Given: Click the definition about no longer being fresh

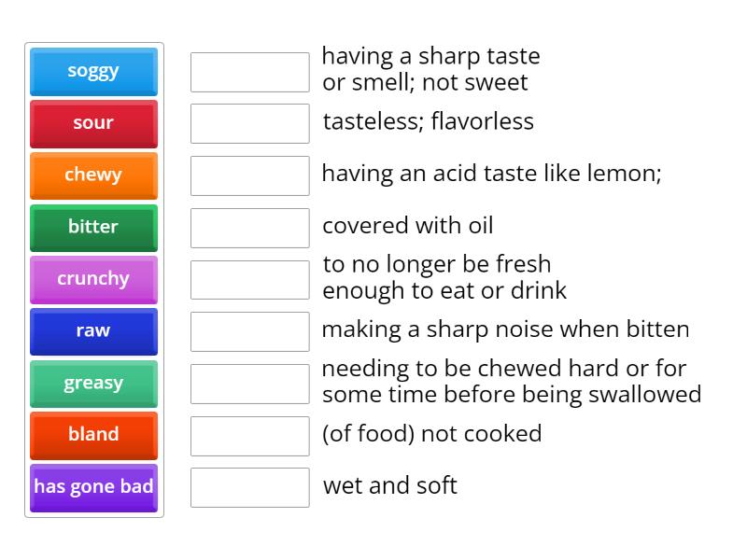Looking at the screenshot, I should click(x=437, y=277).
